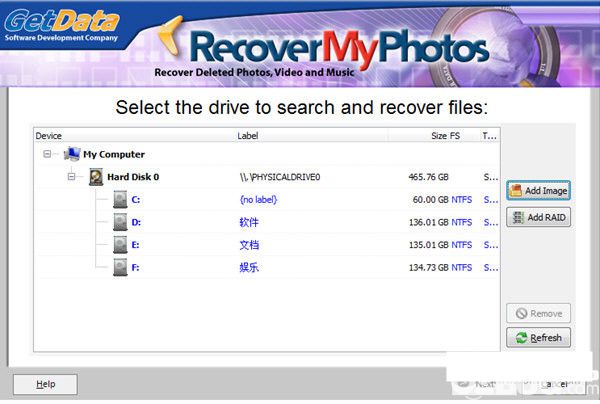Click the Add RAID button
The width and height of the screenshot is (600, 404).
538,217
